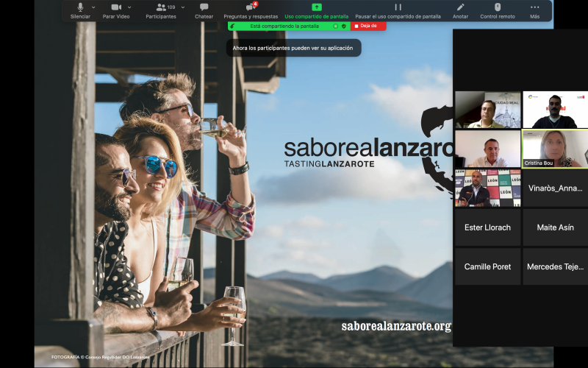Expand the arrow next to Silenciar
588x368 pixels.
(93, 7)
